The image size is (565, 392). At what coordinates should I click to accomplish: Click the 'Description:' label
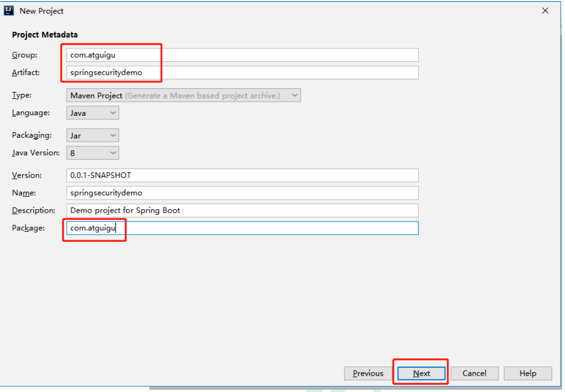point(34,210)
